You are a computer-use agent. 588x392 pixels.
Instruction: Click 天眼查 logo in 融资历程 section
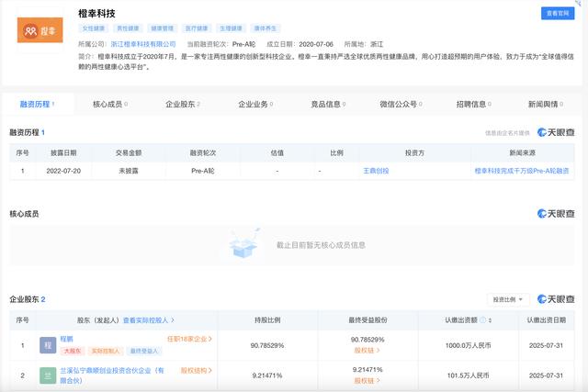(555, 133)
